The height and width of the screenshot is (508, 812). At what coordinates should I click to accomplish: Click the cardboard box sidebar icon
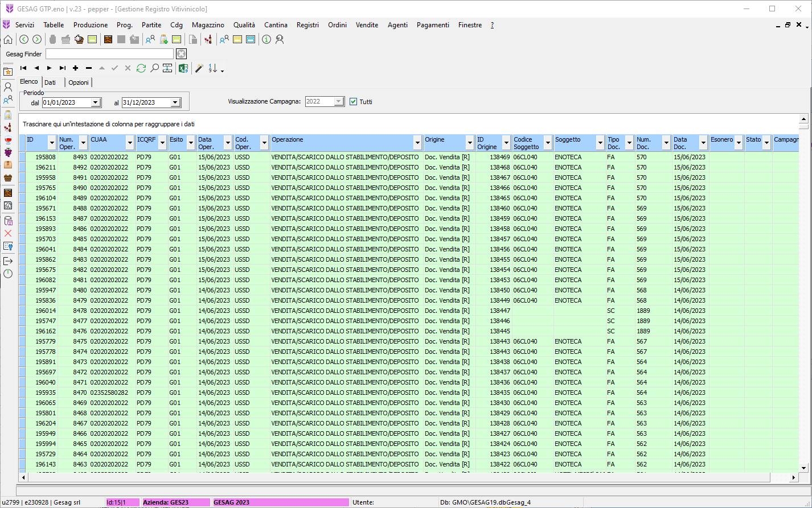(8, 165)
